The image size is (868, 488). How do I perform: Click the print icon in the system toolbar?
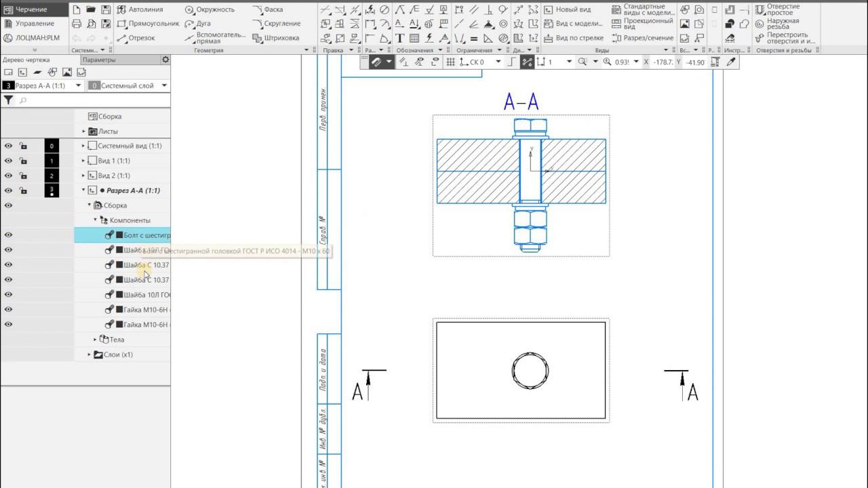coord(77,24)
